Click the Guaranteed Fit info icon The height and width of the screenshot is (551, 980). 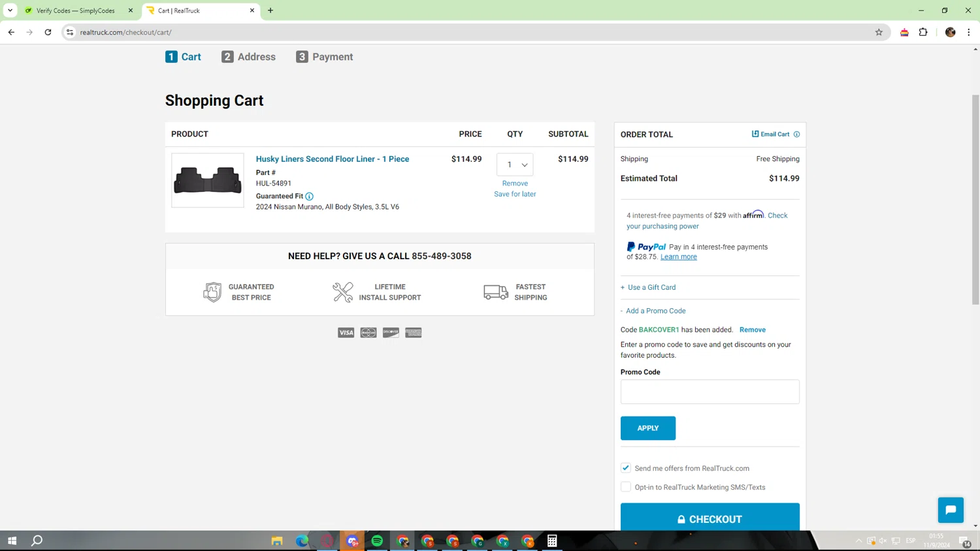click(x=309, y=197)
